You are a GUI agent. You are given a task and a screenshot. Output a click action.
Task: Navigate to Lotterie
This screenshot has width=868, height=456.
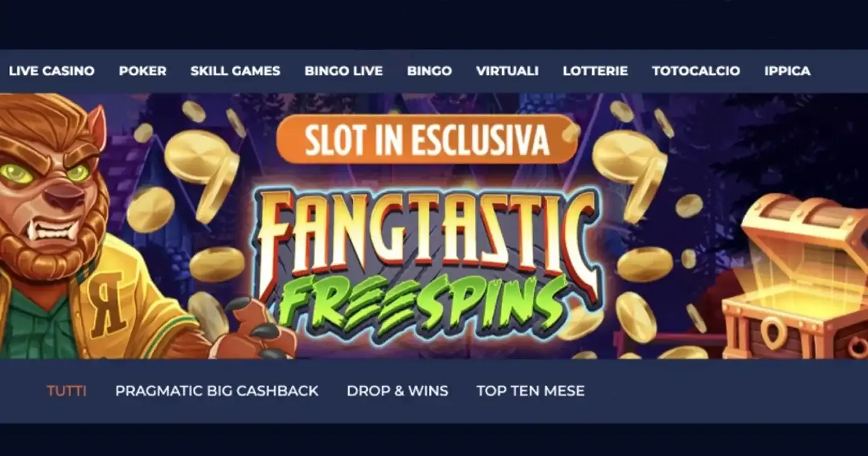[x=596, y=71]
